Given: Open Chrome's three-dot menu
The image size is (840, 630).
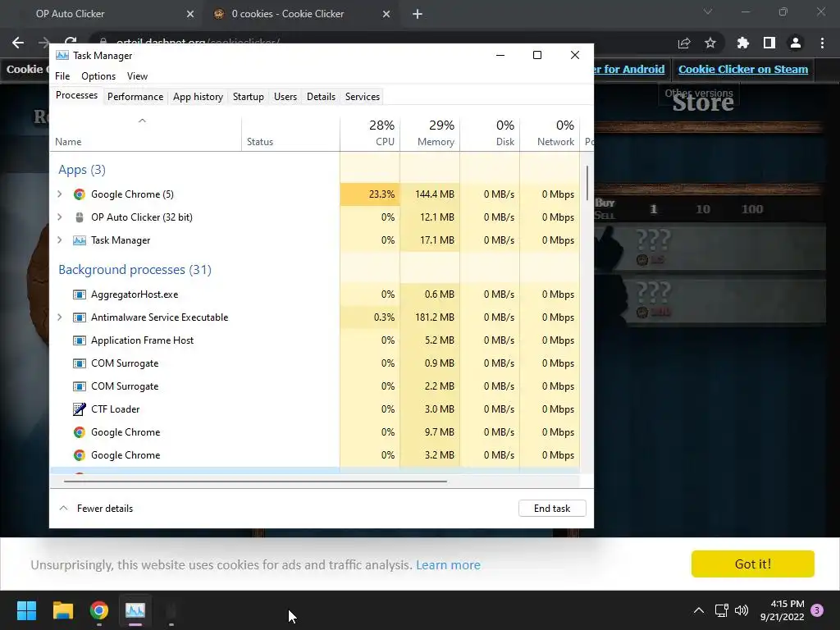Looking at the screenshot, I should pos(822,43).
